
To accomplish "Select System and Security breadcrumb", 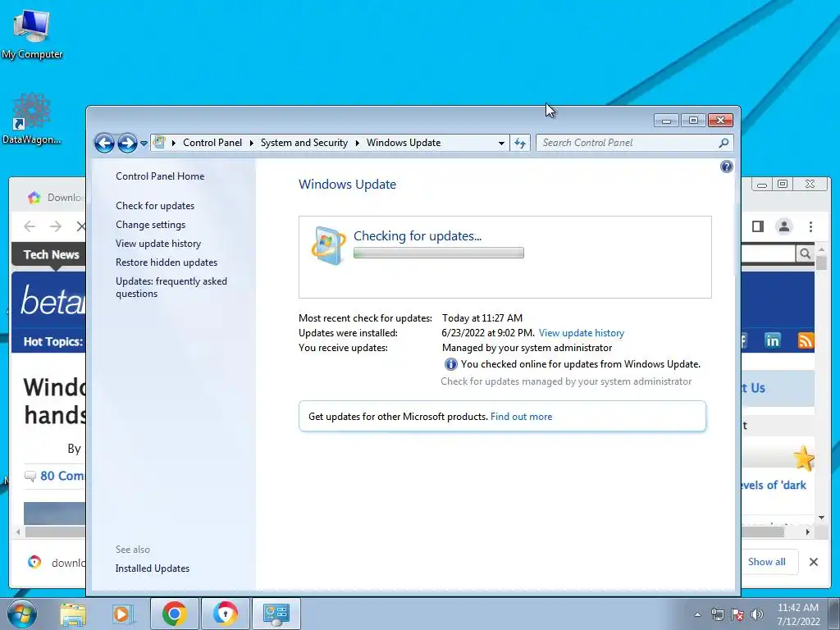I will click(304, 143).
